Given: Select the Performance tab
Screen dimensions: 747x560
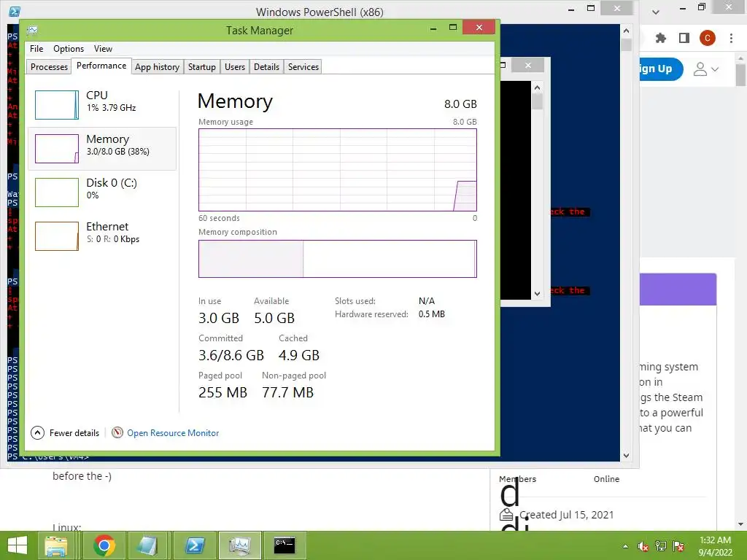Looking at the screenshot, I should coord(101,66).
